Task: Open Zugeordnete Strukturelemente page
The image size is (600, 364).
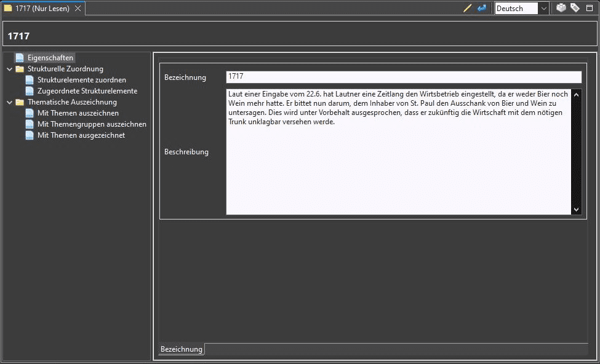Action: (x=87, y=91)
